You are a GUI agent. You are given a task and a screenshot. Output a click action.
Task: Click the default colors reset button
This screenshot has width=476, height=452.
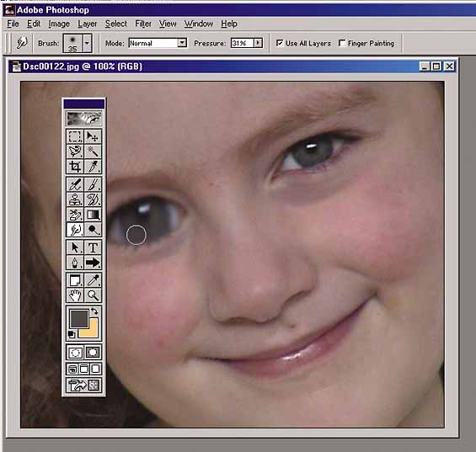pyautogui.click(x=72, y=334)
